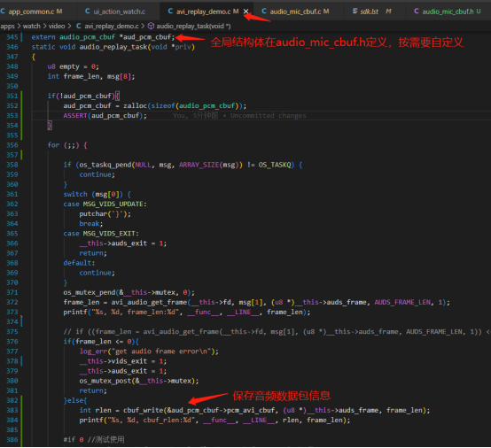Click '__this->vids_exit = 1;' on line 378
The image size is (491, 448).
coord(122,361)
